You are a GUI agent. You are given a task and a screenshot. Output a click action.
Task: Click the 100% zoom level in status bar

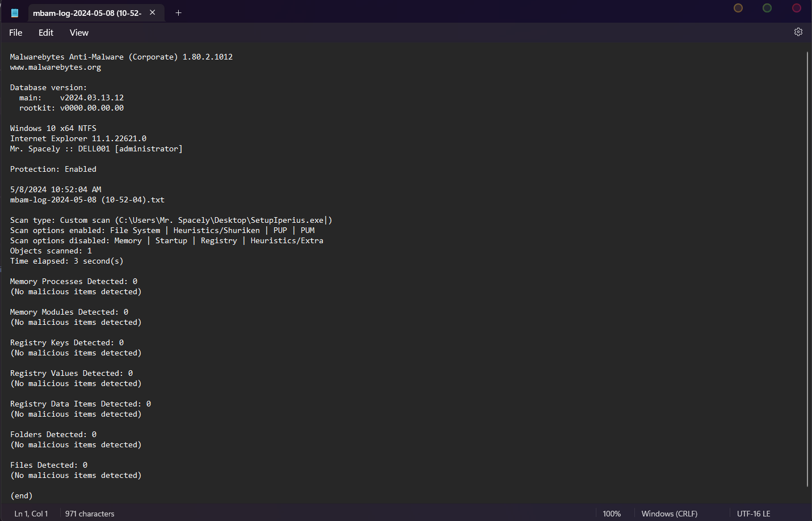point(612,514)
